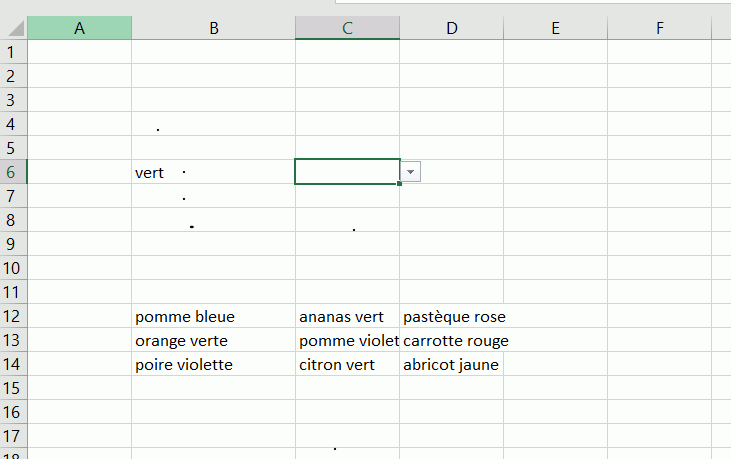Select the column D header

[451, 29]
